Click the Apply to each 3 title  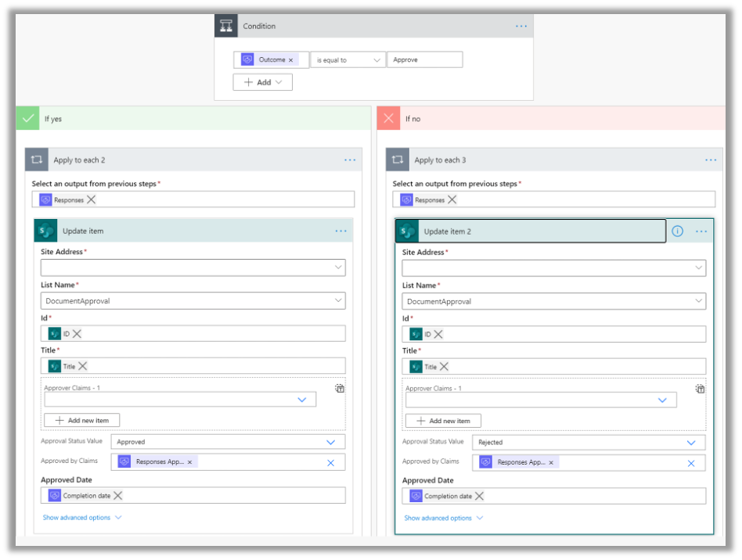point(440,160)
